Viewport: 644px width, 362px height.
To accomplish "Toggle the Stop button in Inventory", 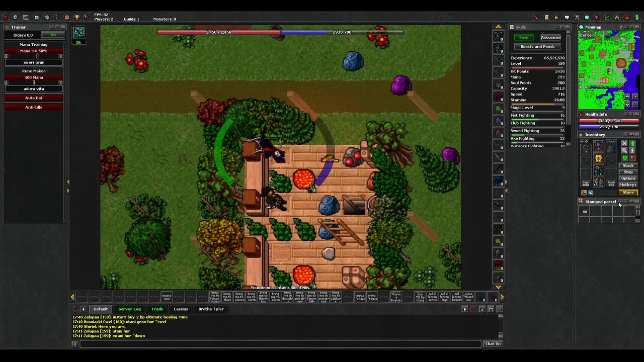I will tap(628, 172).
